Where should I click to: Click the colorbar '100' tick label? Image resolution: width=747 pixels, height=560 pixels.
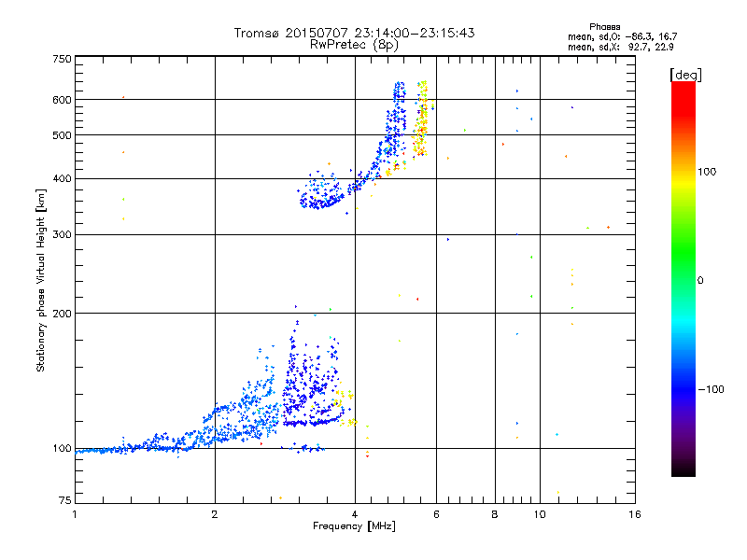pos(707,172)
